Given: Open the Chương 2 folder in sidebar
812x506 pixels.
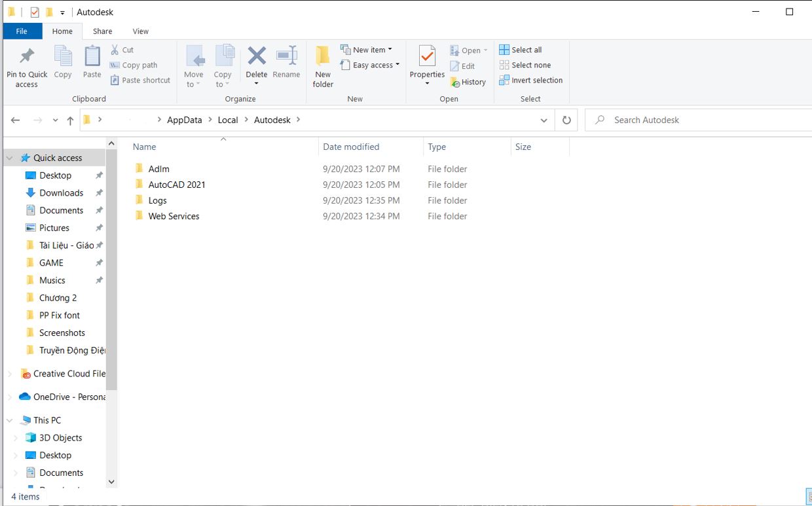Looking at the screenshot, I should (x=58, y=298).
